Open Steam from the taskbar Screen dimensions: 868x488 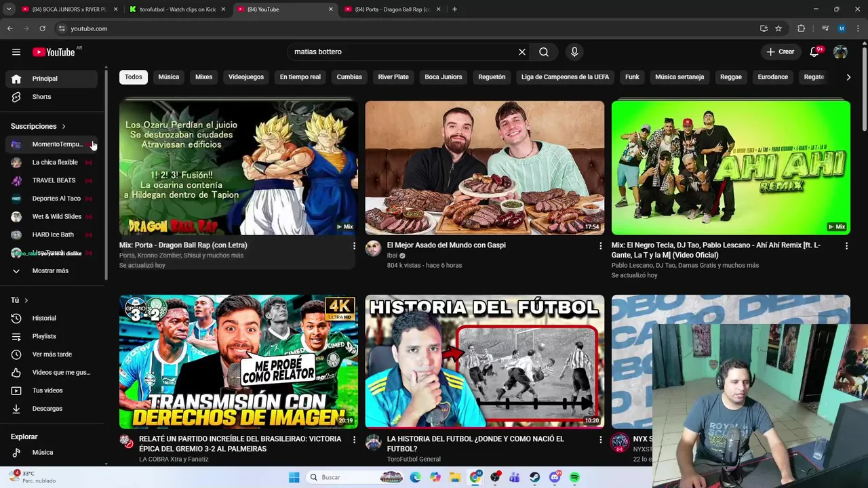535,477
